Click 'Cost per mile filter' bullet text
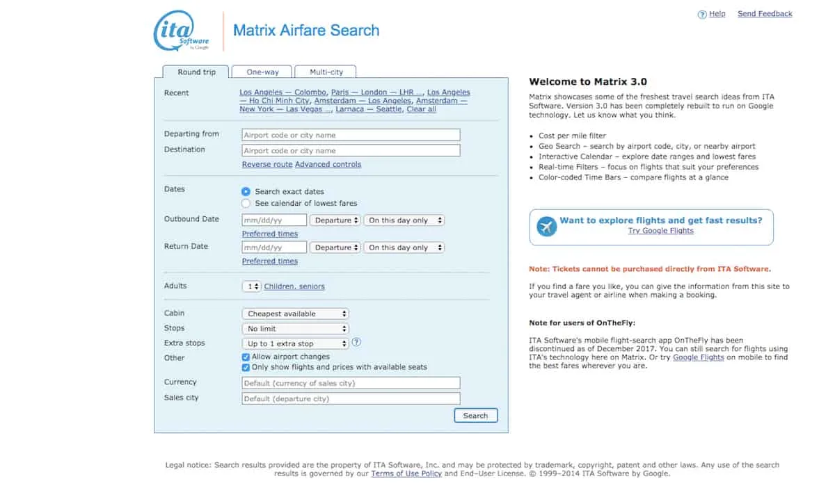The width and height of the screenshot is (835, 504). (573, 136)
